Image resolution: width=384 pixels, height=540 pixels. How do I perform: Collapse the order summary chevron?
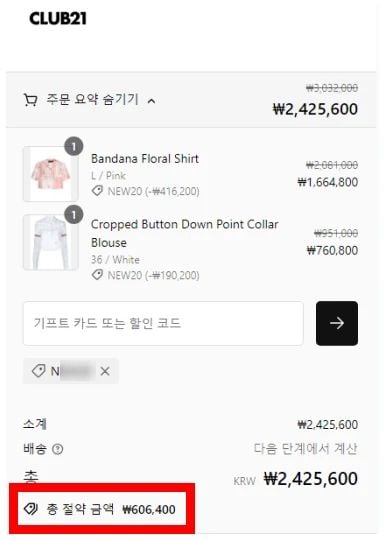[151, 101]
